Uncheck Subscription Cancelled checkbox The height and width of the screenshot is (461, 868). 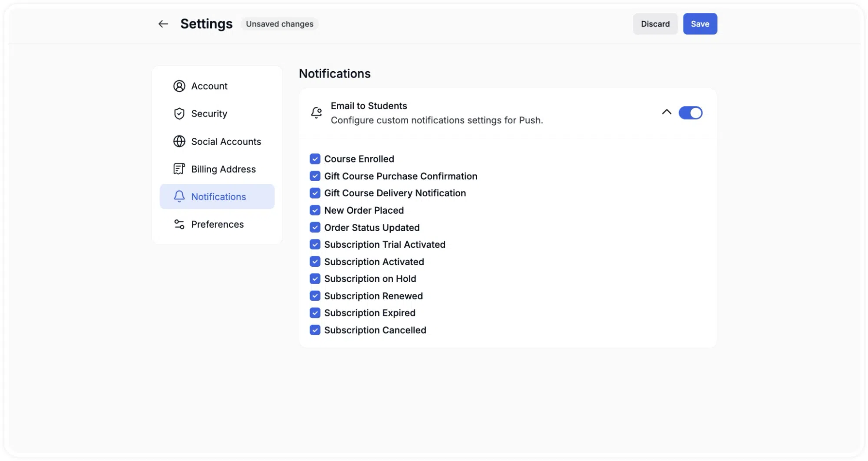tap(315, 330)
